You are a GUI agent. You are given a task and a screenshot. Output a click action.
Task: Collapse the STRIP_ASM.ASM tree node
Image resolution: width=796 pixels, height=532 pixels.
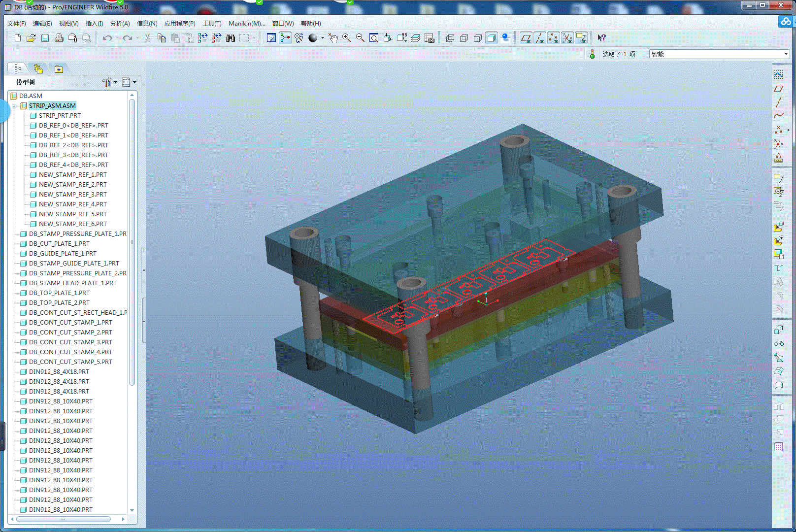click(14, 106)
